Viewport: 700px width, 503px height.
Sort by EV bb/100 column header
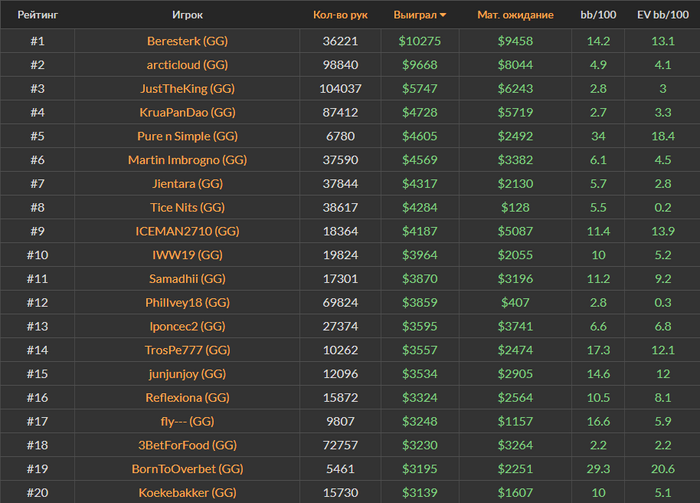coord(662,15)
